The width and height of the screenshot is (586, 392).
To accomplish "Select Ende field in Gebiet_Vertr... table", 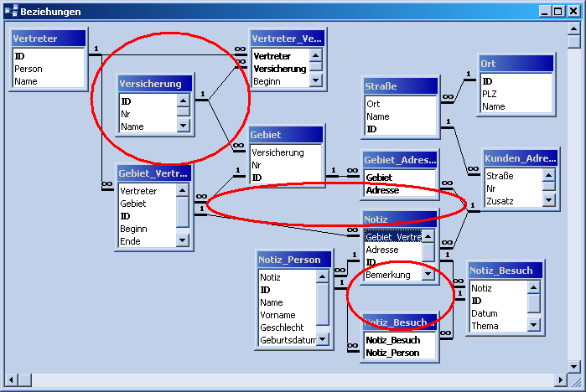I will click(x=132, y=241).
